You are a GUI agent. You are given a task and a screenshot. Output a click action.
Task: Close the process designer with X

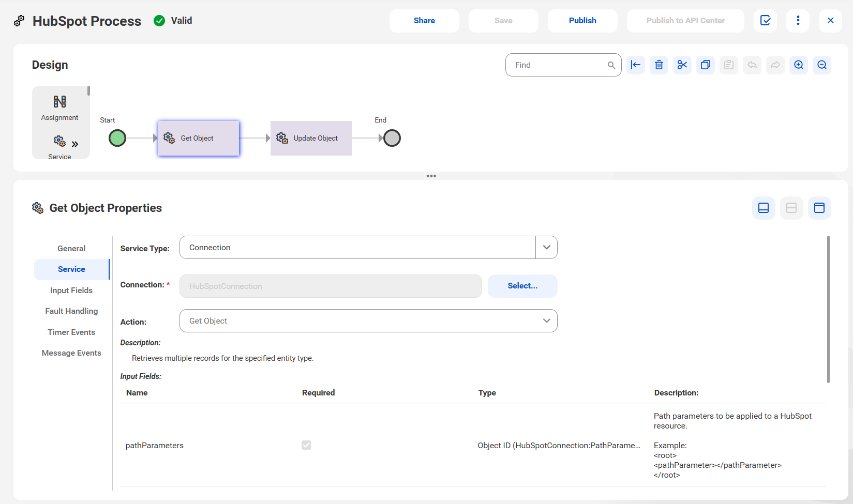[x=830, y=21]
